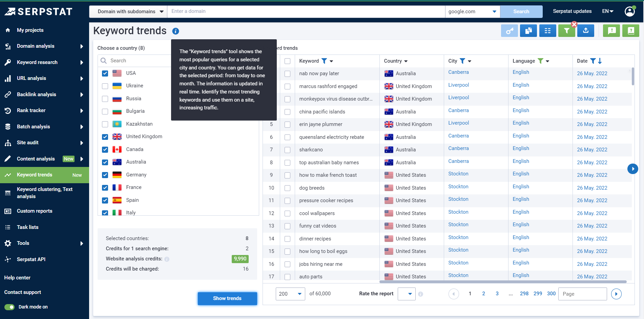644x319 pixels.
Task: Expand the 200 results per page dropdown
Action: pyautogui.click(x=290, y=294)
